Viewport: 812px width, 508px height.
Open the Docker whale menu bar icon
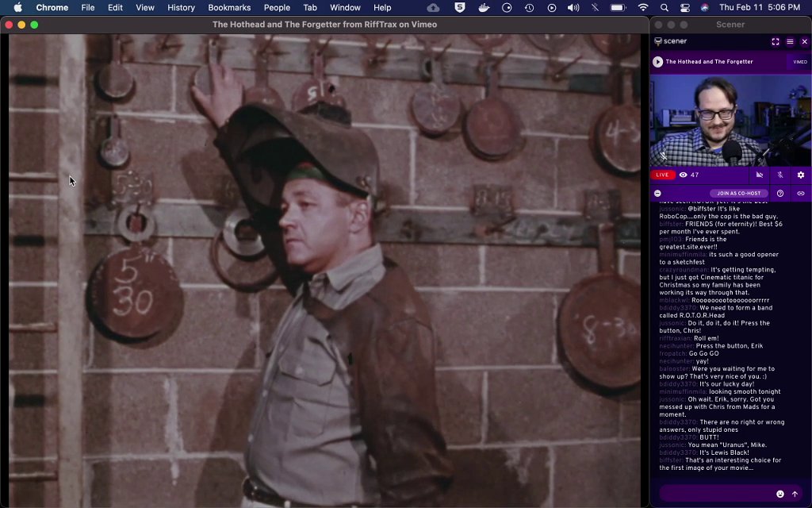[484, 7]
